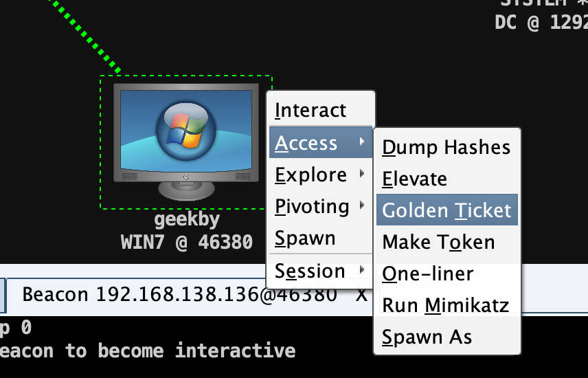Open the Explore submenu entry
The height and width of the screenshot is (378, 588).
click(x=321, y=174)
